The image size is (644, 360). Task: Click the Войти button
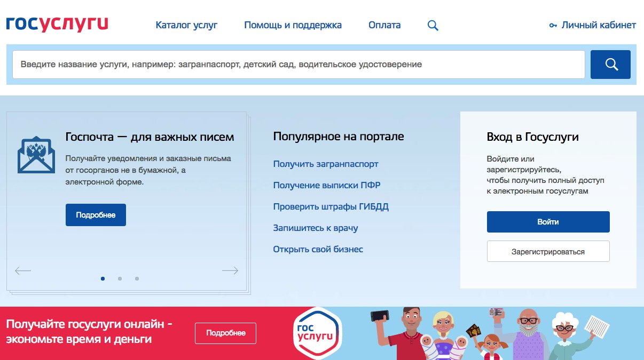click(x=548, y=222)
